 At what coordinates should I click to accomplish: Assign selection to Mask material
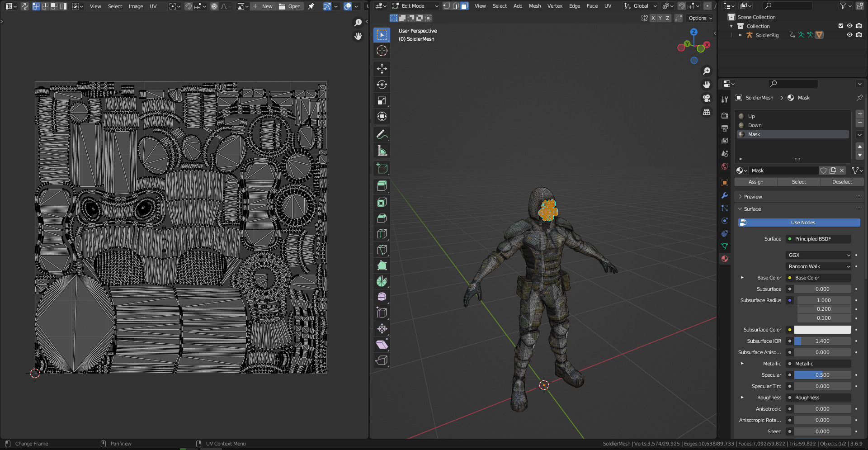click(756, 182)
